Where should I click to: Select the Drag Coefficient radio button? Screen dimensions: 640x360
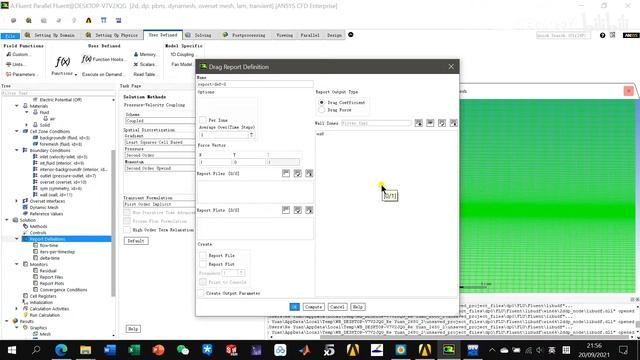322,102
